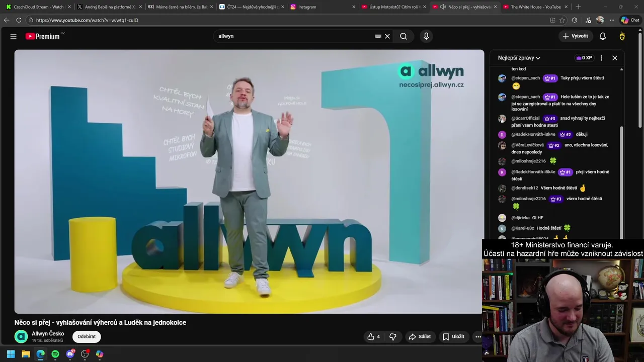
Task: Close the live chat panel
Action: coord(615,58)
